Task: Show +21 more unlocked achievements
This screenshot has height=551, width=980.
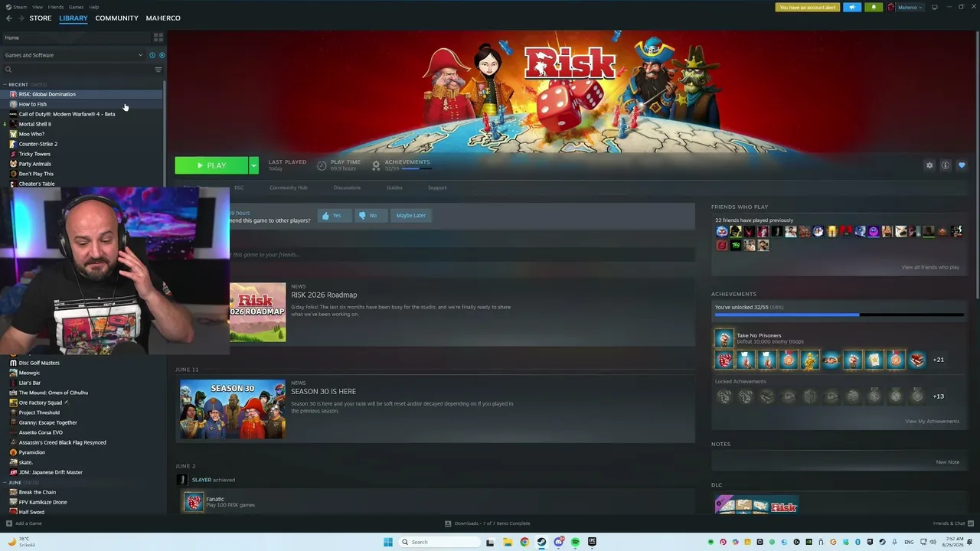Action: [x=939, y=360]
